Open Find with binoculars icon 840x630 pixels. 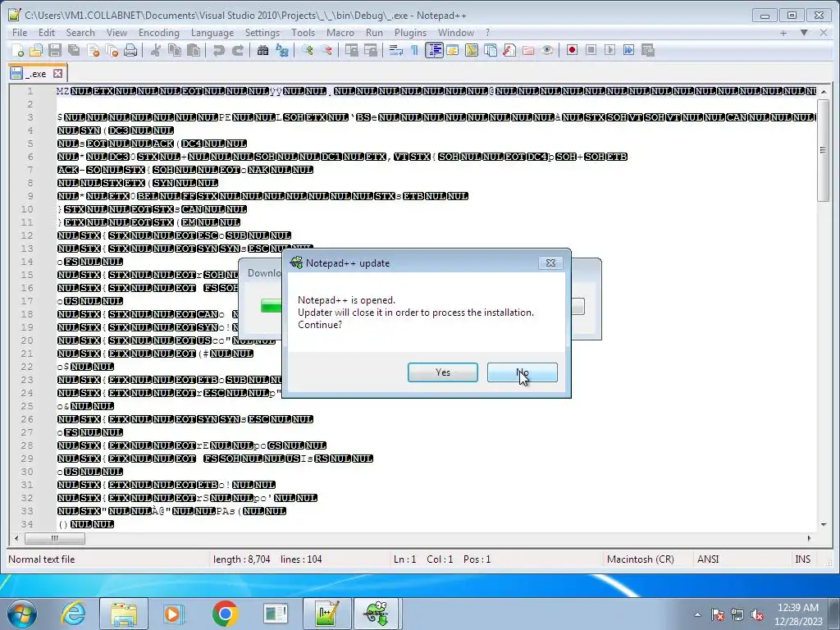click(262, 50)
